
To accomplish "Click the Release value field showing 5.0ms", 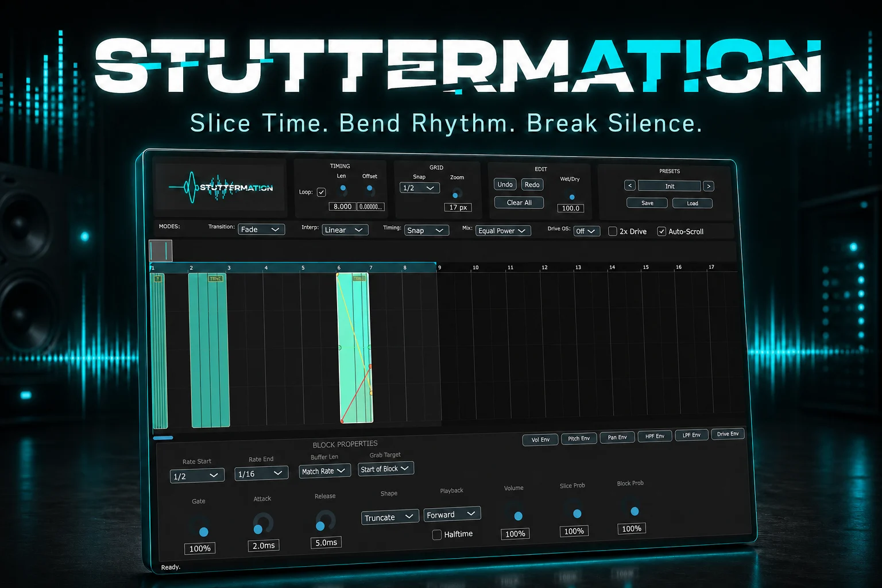I will 326,543.
